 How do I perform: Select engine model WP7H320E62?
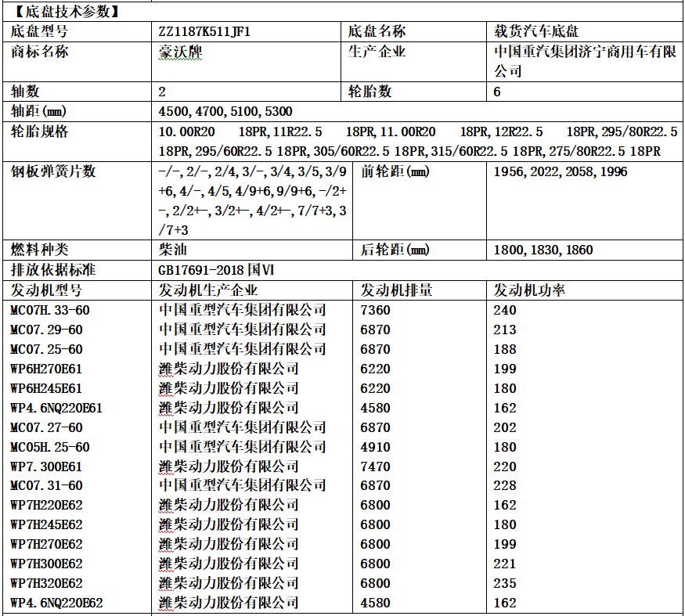46,584
